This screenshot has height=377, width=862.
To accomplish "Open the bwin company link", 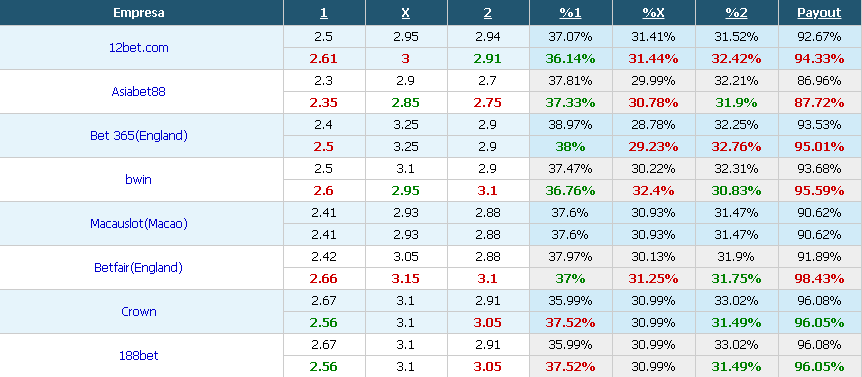I will pyautogui.click(x=139, y=180).
